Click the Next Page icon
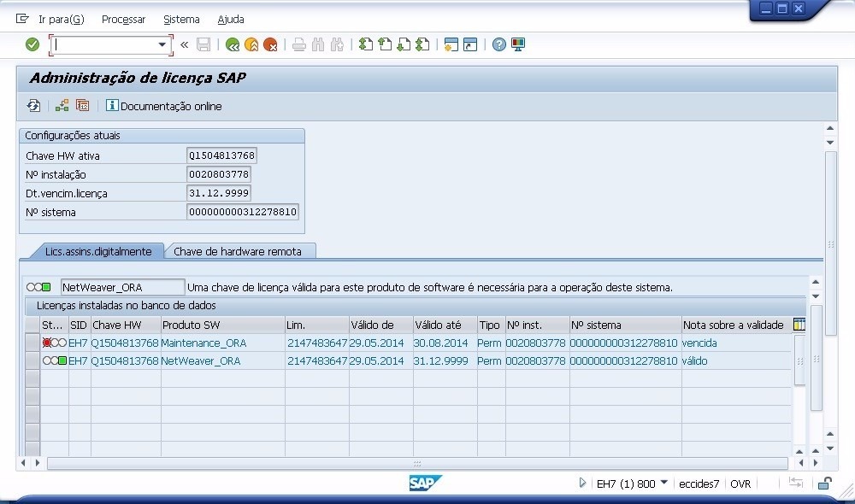855x504 pixels. point(404,44)
